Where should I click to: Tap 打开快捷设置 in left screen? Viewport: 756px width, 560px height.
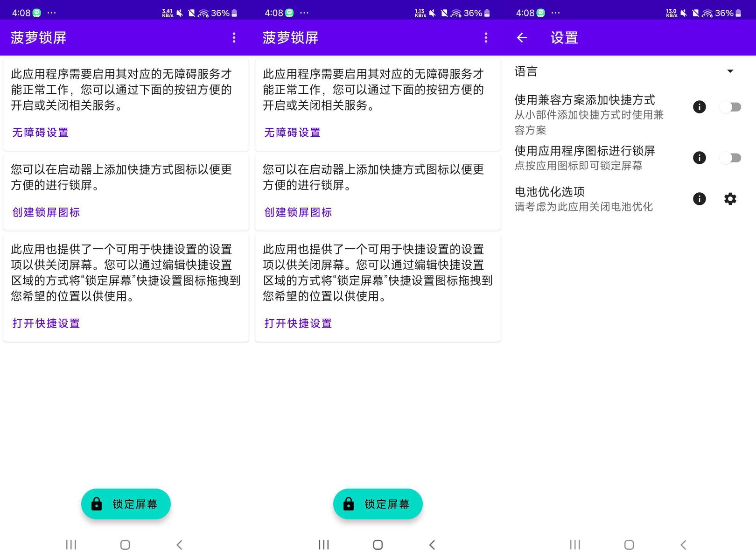tap(46, 323)
